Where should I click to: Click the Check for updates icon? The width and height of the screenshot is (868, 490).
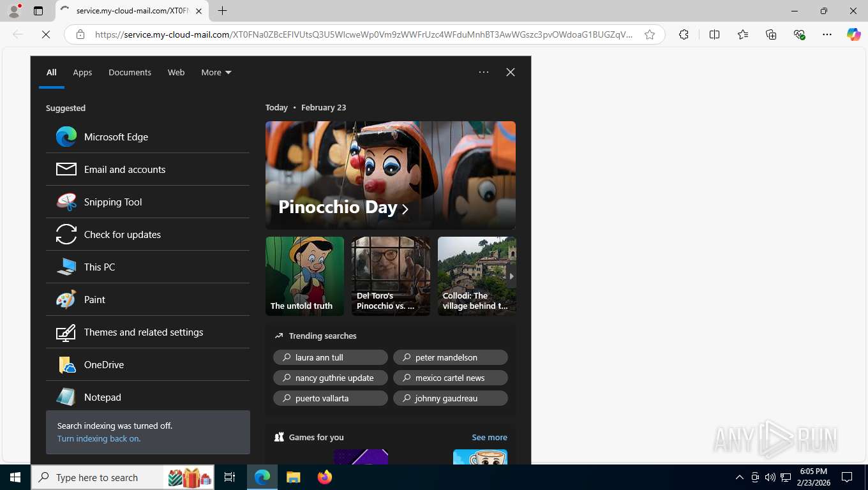point(66,234)
